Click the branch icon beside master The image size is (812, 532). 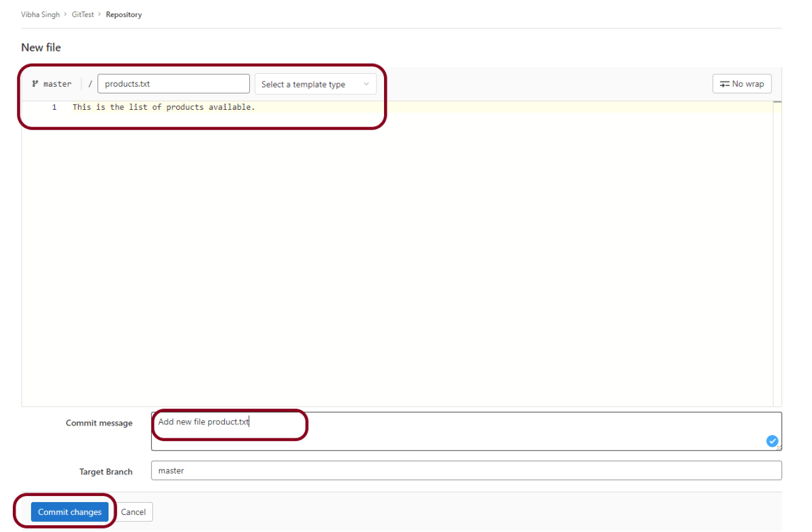(x=35, y=84)
